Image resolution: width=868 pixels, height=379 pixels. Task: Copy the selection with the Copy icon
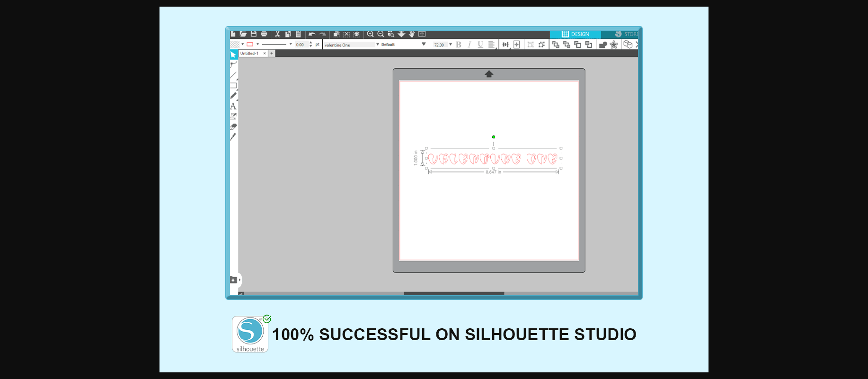tap(288, 34)
